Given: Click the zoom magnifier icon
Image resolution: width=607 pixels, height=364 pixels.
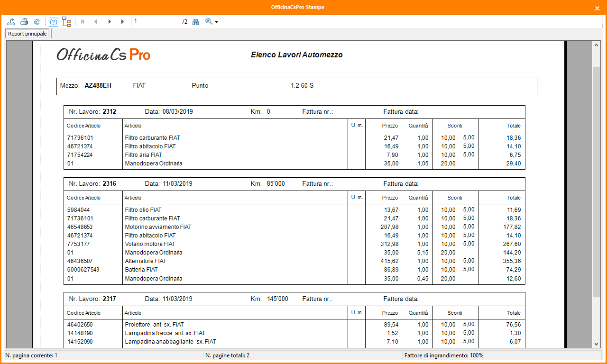Looking at the screenshot, I should [x=209, y=21].
